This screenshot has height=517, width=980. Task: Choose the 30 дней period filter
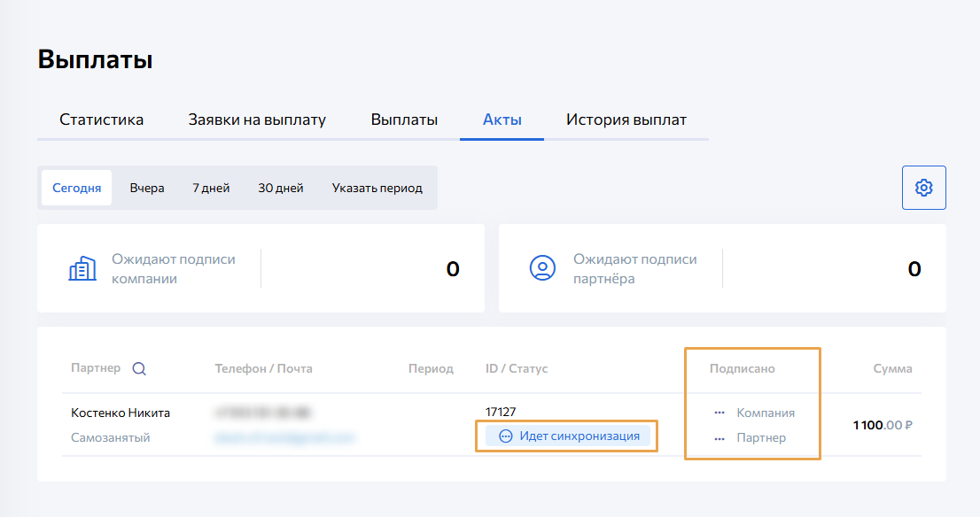click(x=281, y=188)
